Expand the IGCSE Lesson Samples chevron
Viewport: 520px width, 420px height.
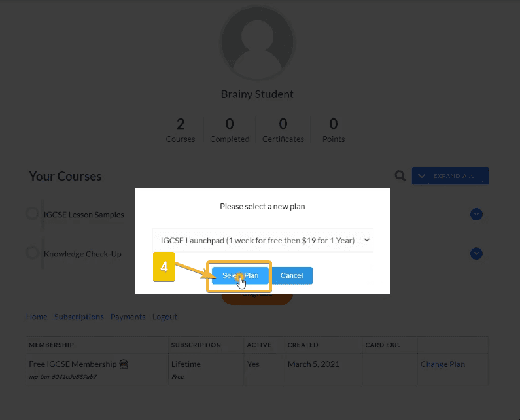click(476, 215)
